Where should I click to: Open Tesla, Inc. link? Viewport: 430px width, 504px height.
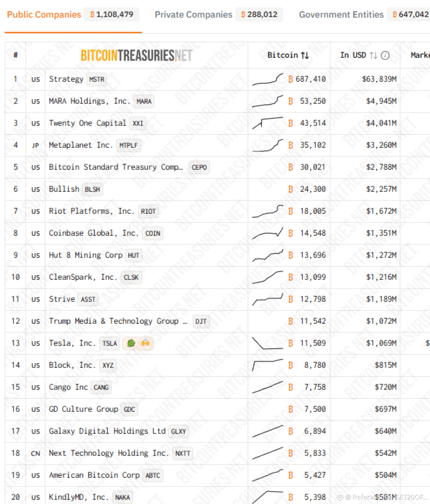(73, 343)
